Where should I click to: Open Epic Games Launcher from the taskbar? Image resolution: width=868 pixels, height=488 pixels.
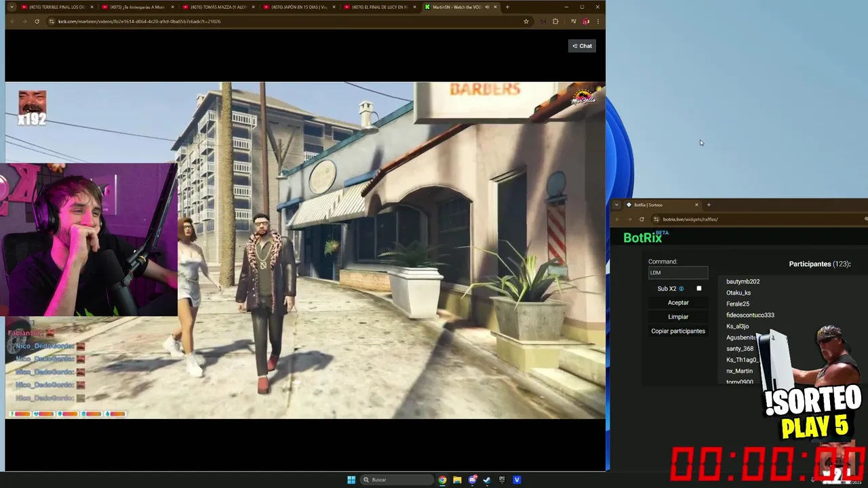(x=502, y=480)
